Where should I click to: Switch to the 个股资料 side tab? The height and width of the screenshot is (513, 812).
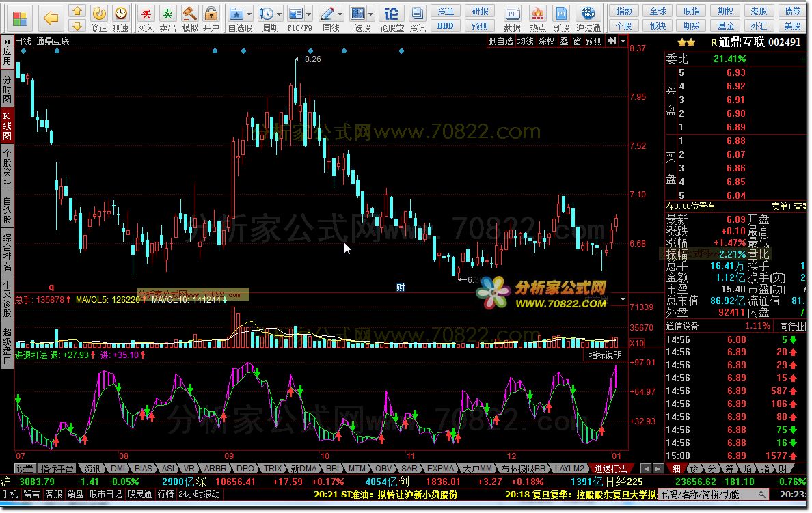pos(8,168)
